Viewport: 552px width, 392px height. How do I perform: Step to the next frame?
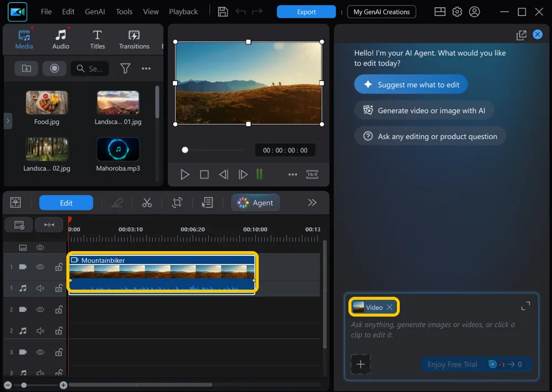243,174
